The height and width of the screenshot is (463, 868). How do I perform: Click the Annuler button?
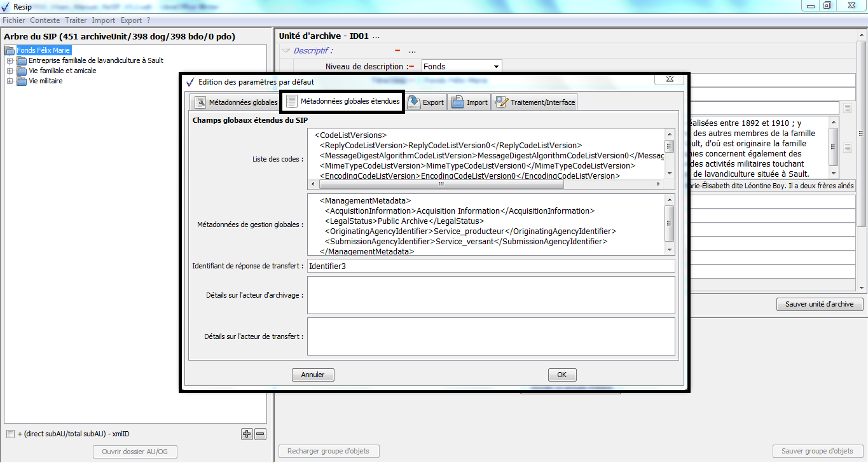pos(313,375)
